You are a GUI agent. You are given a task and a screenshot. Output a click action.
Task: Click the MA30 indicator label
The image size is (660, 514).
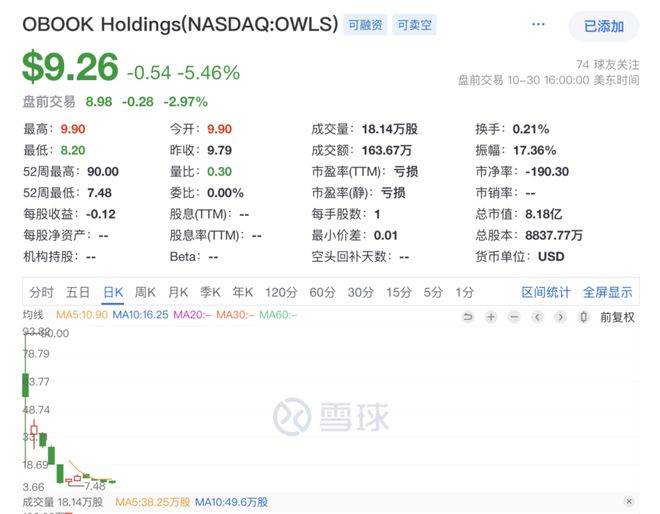(x=235, y=315)
